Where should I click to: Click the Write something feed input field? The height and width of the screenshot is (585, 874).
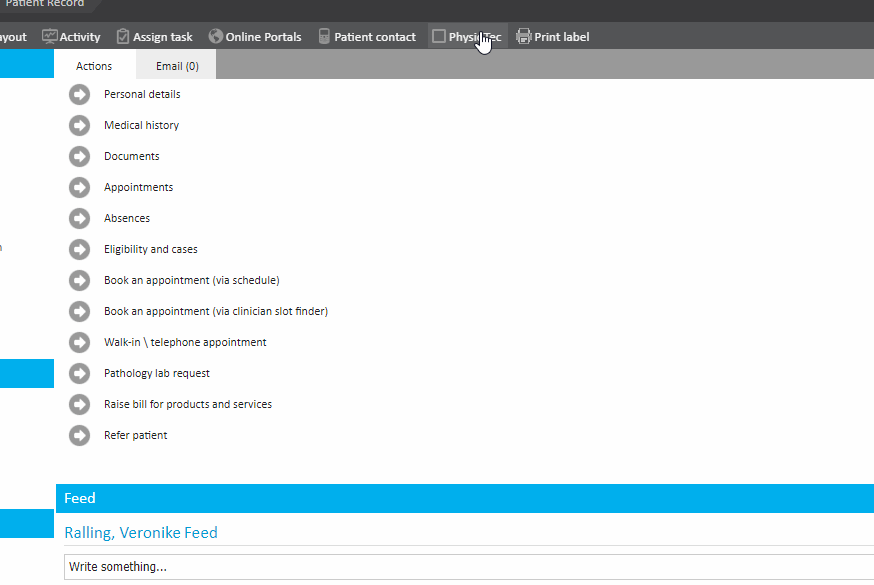(468, 567)
